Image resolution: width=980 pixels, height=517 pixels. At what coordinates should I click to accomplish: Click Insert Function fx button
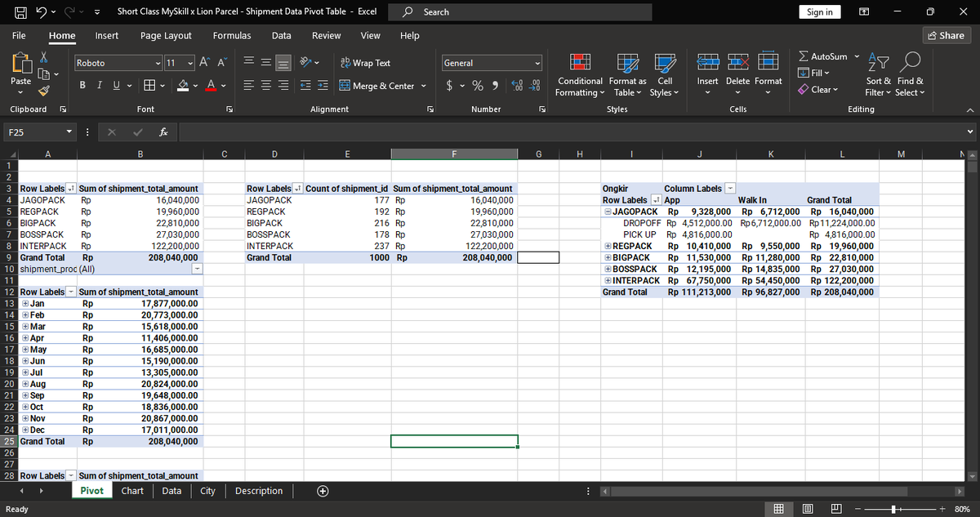(x=163, y=131)
